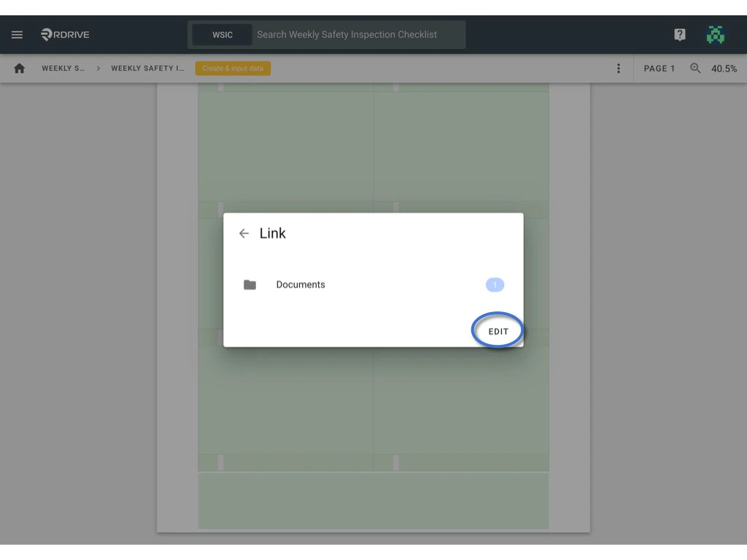Click the WSIC tag in the search bar
This screenshot has height=560, width=747.
(222, 34)
